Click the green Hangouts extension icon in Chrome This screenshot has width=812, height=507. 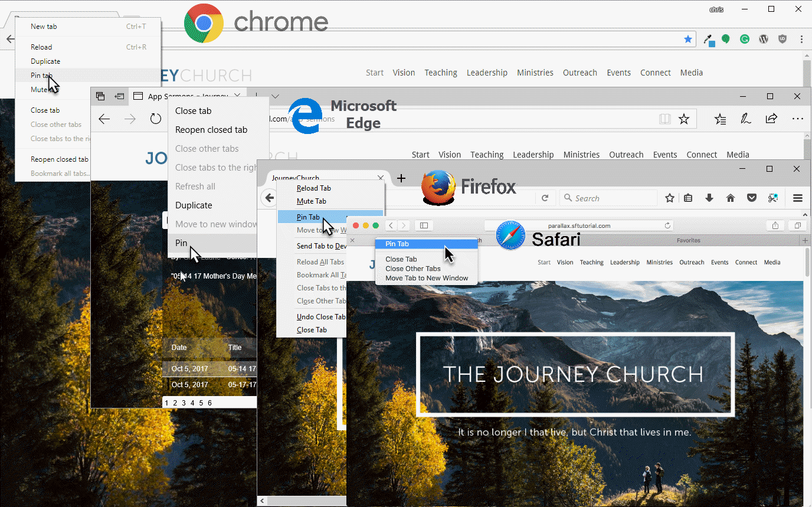point(726,39)
